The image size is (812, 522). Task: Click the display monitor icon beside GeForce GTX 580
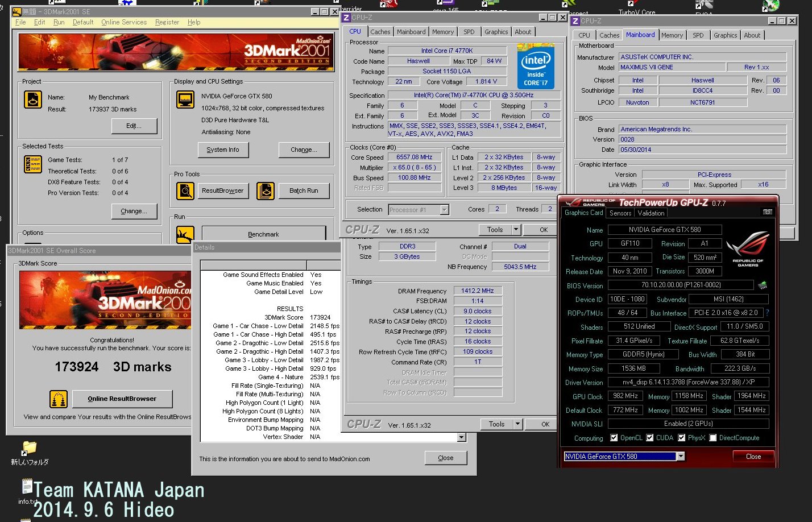tap(185, 100)
